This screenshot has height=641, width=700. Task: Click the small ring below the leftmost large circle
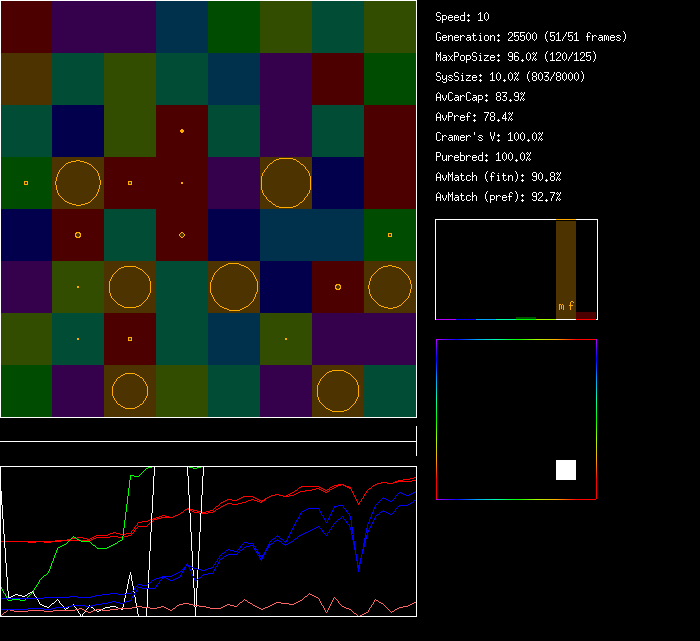click(78, 235)
